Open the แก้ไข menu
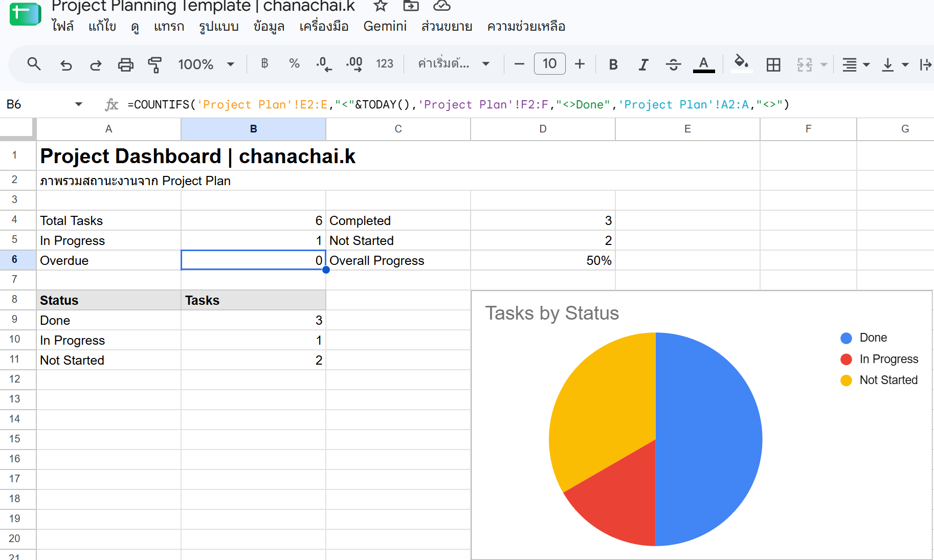Viewport: 934px width, 560px height. (x=102, y=26)
